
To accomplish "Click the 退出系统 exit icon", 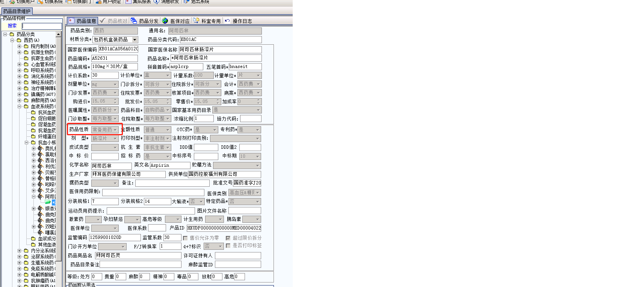I will click(x=186, y=2).
